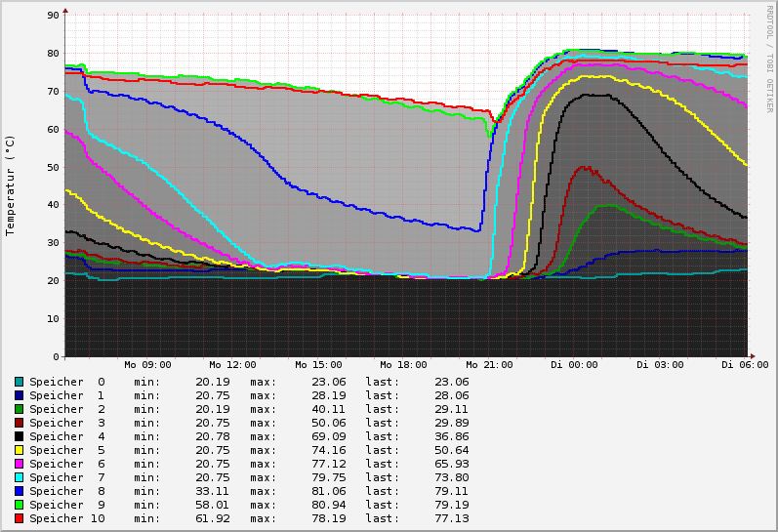Viewport: 778px width, 532px height.
Task: Click the yellow Speicher 5 legend swatch
Action: pyautogui.click(x=19, y=450)
